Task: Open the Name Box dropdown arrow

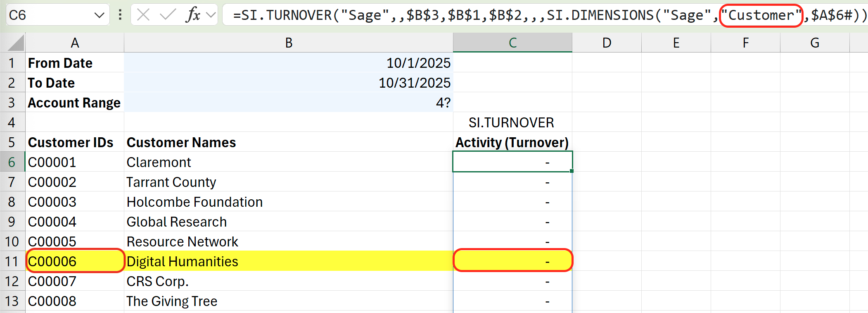Action: (x=99, y=15)
